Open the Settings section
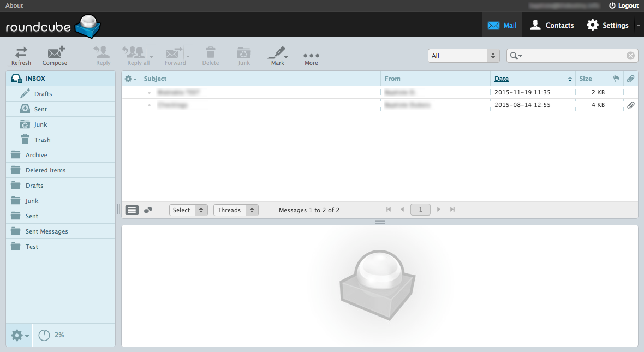The height and width of the screenshot is (352, 644). [x=607, y=25]
